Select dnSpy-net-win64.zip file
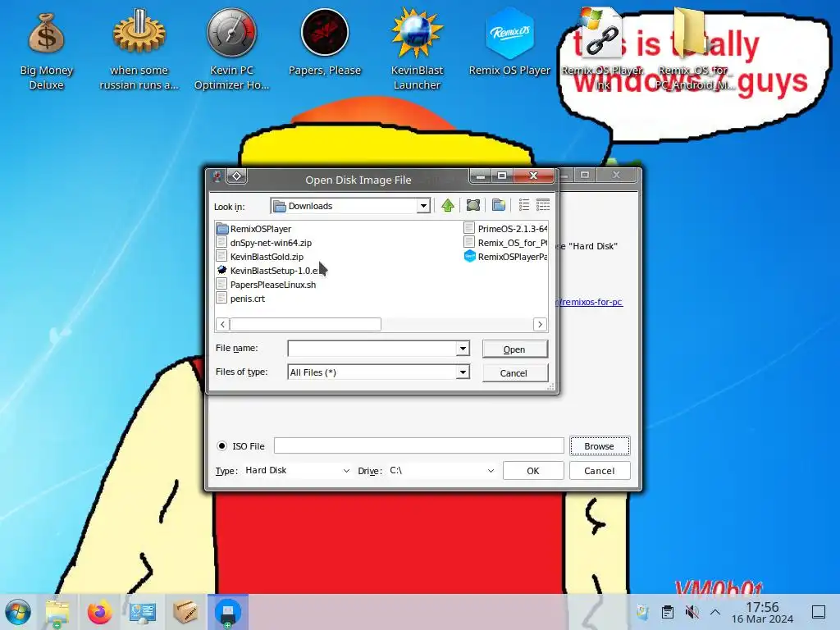Viewport: 840px width, 630px height. click(x=264, y=243)
